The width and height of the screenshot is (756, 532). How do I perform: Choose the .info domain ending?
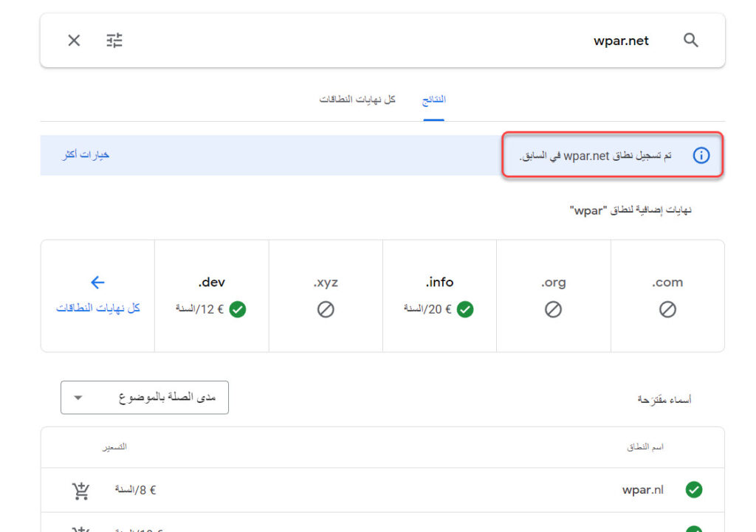coord(439,296)
